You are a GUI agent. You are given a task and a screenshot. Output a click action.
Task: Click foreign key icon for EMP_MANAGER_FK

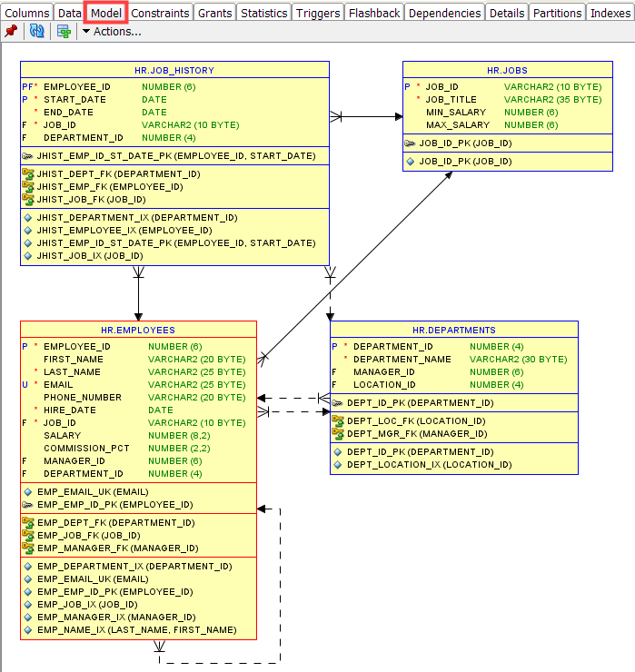click(28, 548)
